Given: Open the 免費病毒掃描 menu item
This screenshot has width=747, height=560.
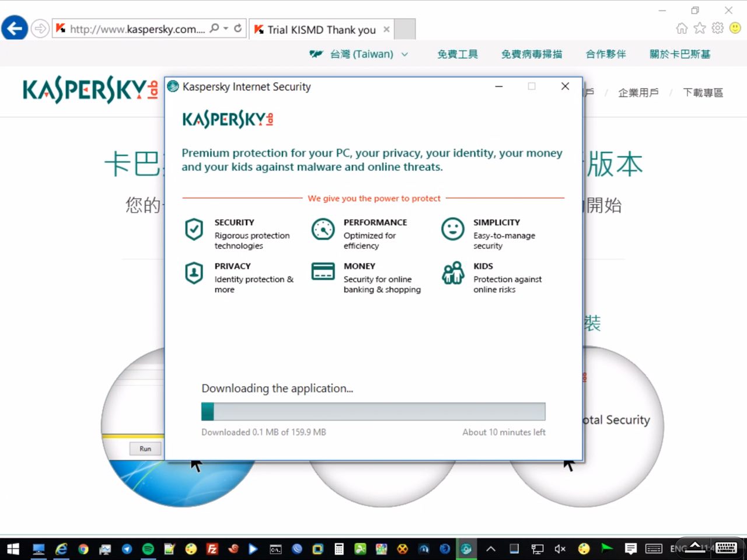Looking at the screenshot, I should click(532, 54).
